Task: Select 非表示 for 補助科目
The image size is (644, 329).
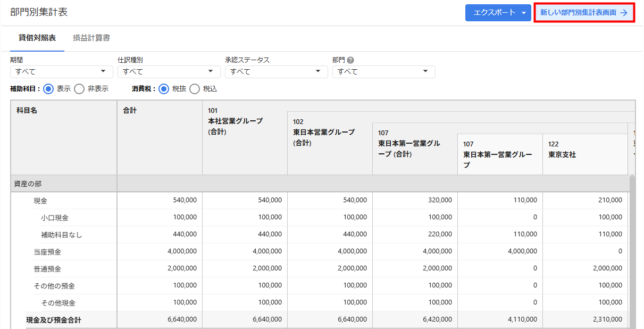Action: pyautogui.click(x=80, y=89)
